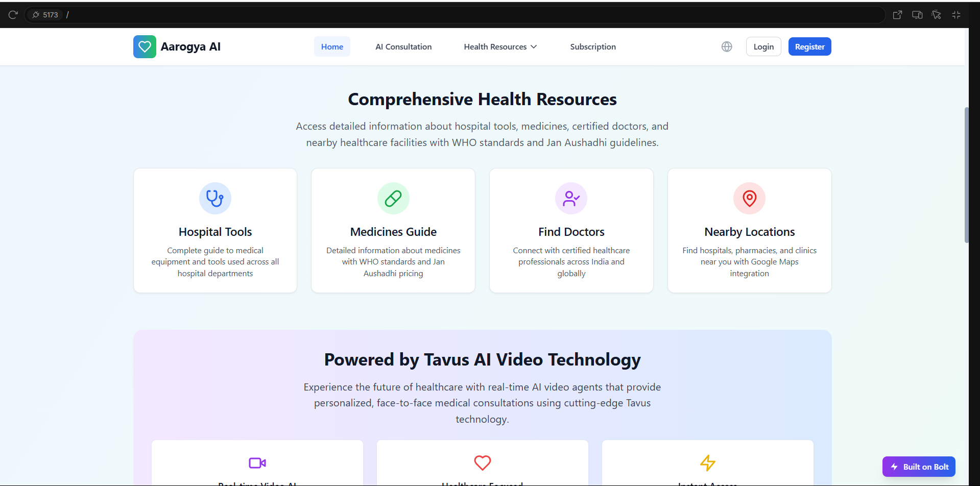The width and height of the screenshot is (980, 486).
Task: Click the page vertical scrollbar thumb
Action: click(966, 175)
